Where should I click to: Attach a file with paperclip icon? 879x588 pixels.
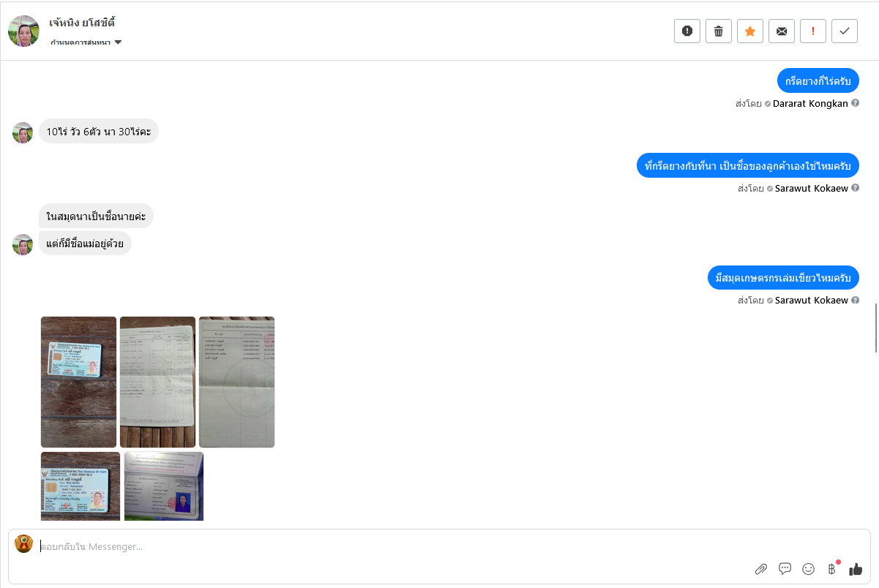click(761, 569)
